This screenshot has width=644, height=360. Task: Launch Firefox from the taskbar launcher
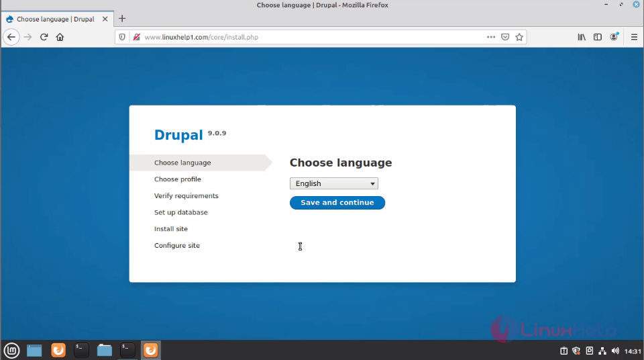click(x=58, y=350)
